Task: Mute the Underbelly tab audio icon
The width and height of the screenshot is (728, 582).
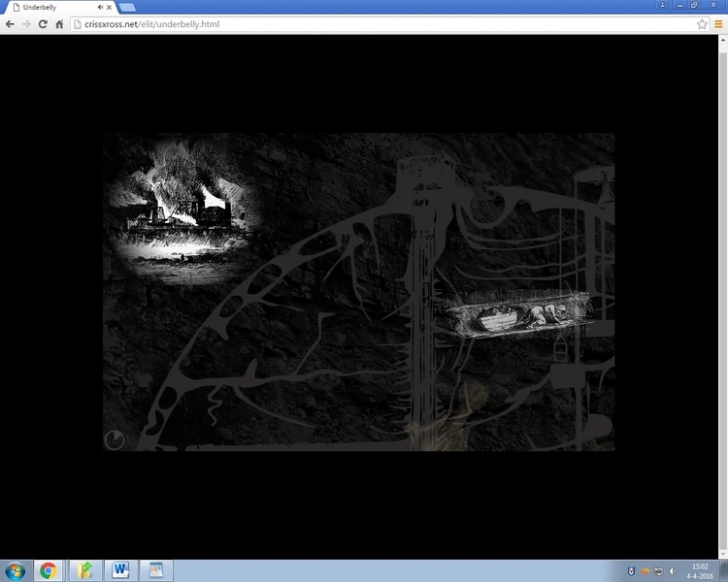Action: point(100,7)
